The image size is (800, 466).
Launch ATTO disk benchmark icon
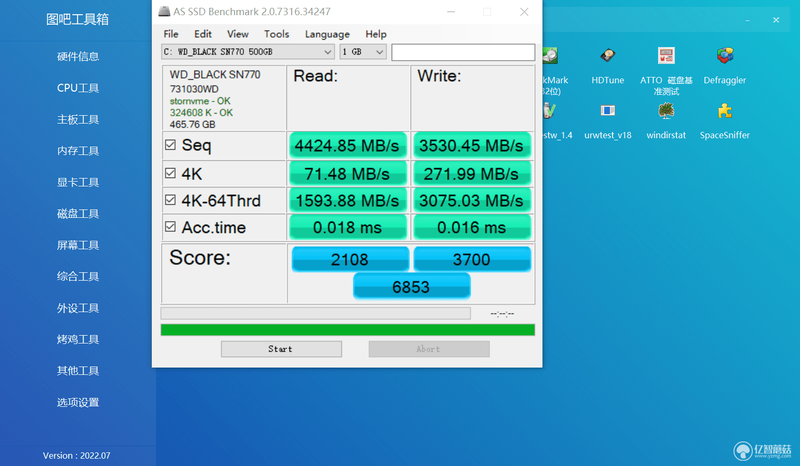[x=666, y=56]
